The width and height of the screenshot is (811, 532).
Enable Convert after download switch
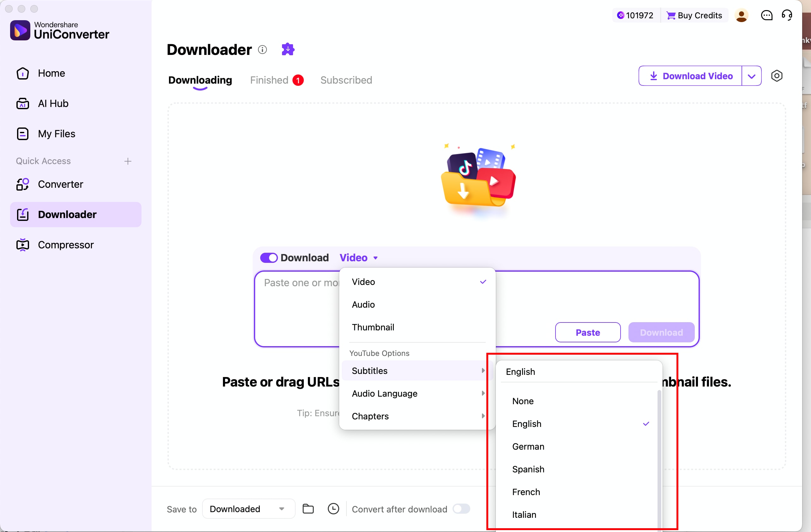tap(461, 509)
